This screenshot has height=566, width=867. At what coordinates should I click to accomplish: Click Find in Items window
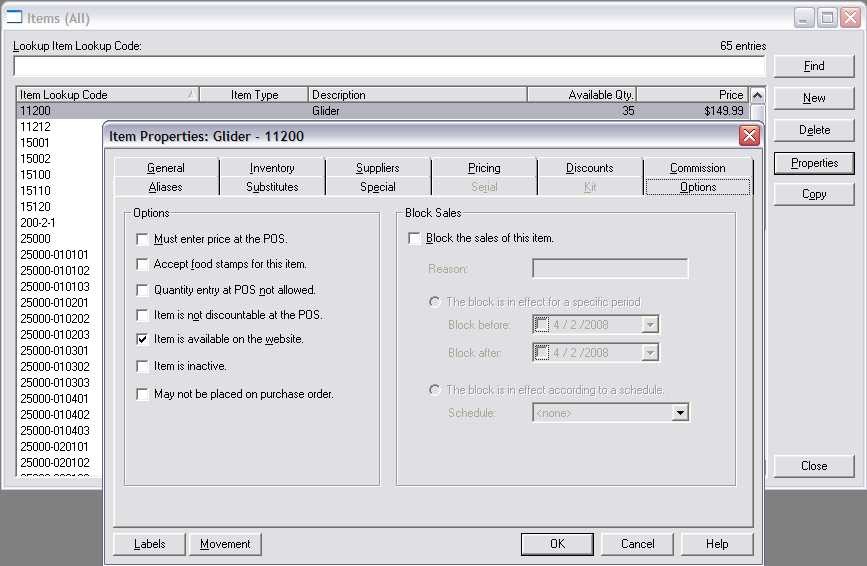(x=814, y=66)
